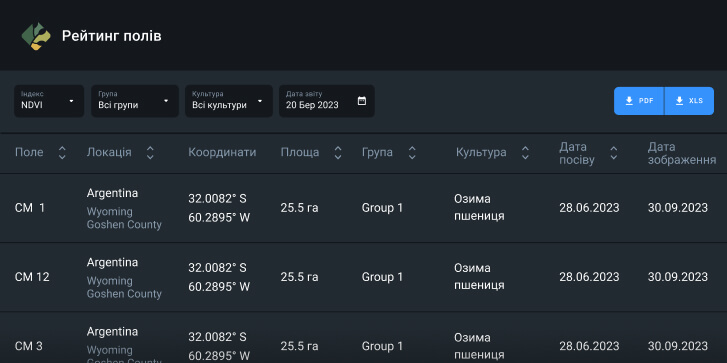Select the CM 3 field row
Viewport: 727px width, 363px height.
pos(364,338)
